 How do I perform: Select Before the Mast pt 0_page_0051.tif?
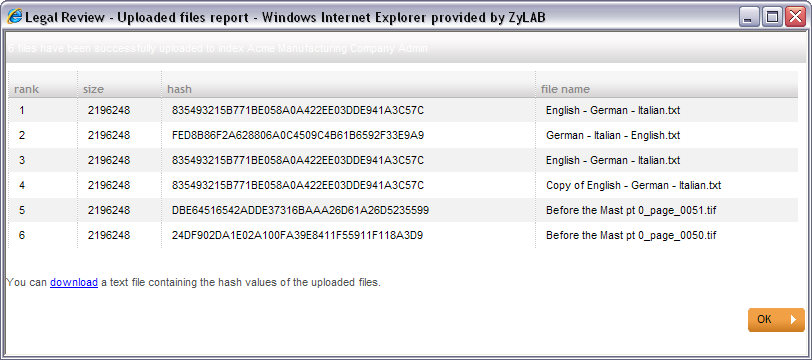(631, 210)
